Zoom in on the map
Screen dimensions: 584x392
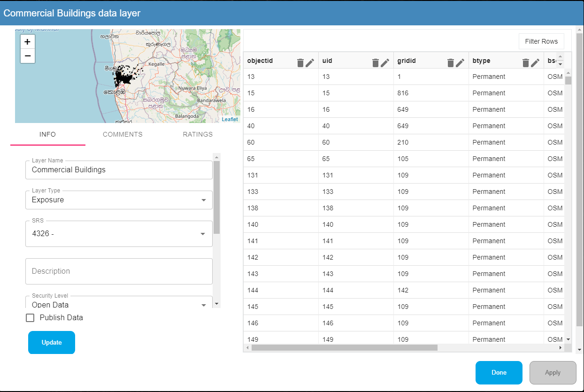[28, 42]
